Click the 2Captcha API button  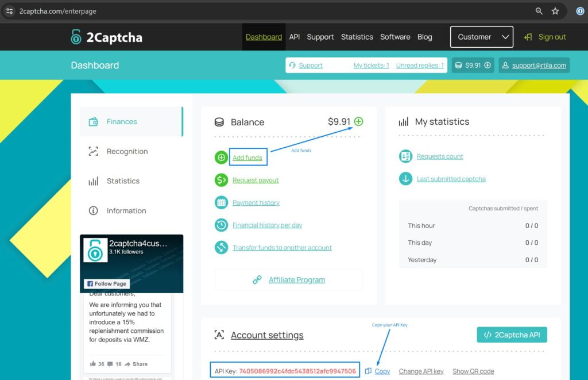[512, 335]
